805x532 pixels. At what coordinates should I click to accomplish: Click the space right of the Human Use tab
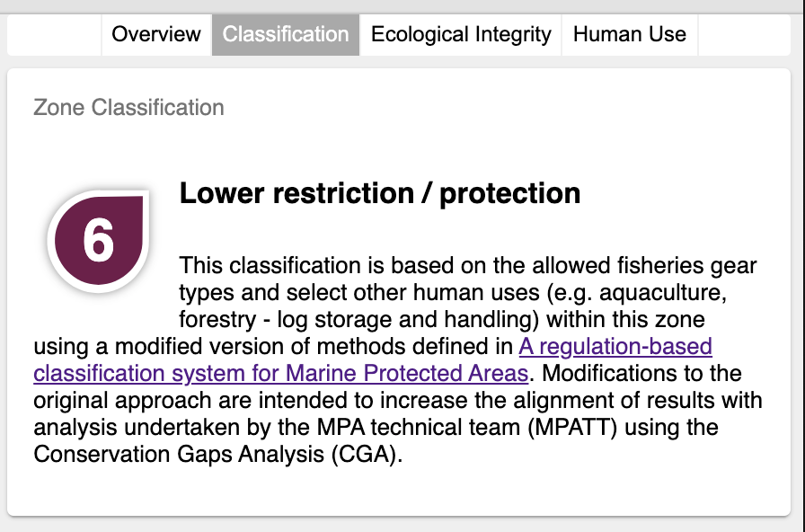(746, 34)
